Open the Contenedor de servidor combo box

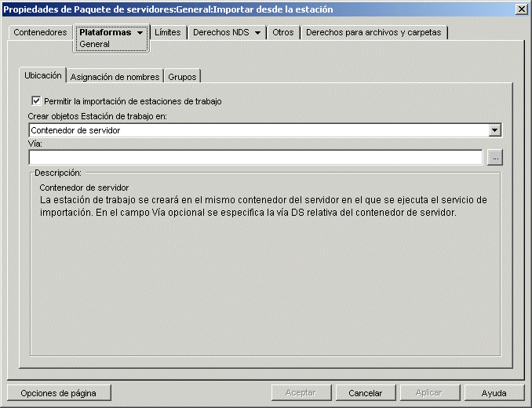[x=265, y=130]
